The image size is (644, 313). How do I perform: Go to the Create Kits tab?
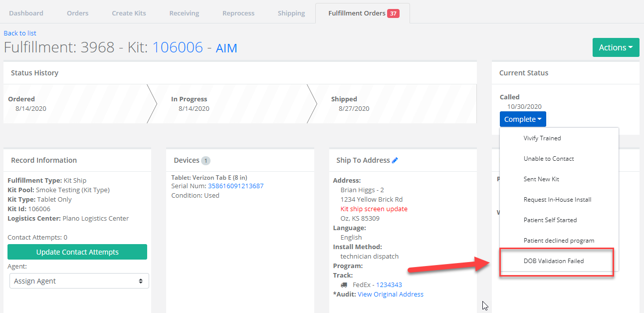click(x=129, y=13)
